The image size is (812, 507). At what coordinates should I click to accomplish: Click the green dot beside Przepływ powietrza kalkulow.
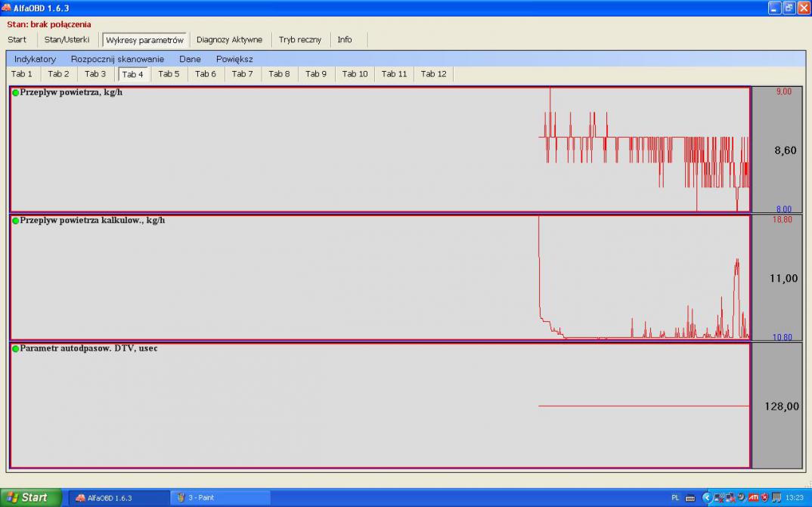(x=16, y=221)
